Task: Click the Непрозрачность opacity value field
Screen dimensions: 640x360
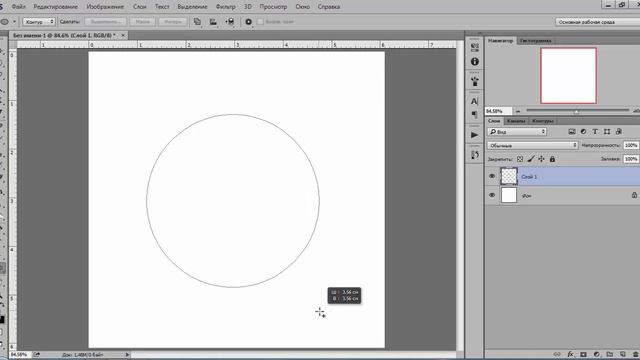Action: [631, 145]
